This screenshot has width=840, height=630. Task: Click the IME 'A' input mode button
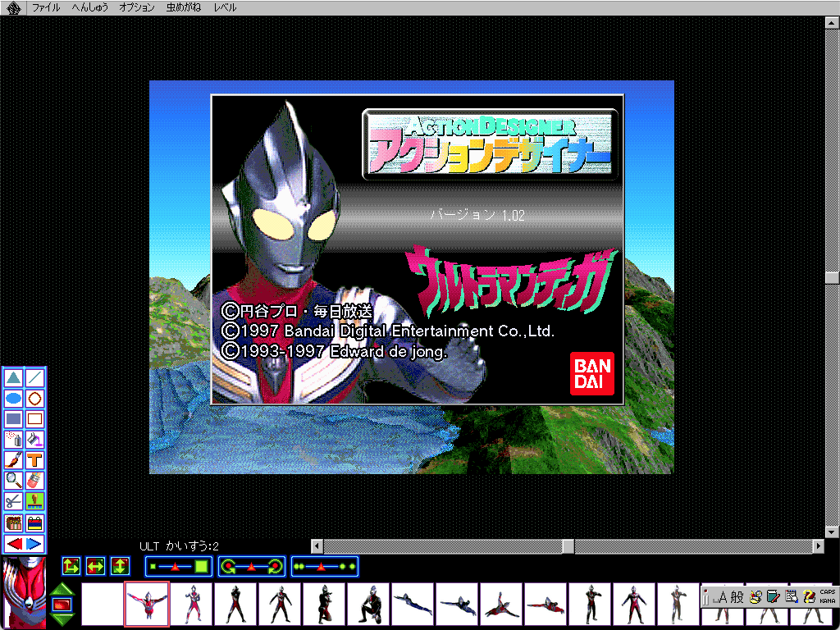click(x=722, y=597)
